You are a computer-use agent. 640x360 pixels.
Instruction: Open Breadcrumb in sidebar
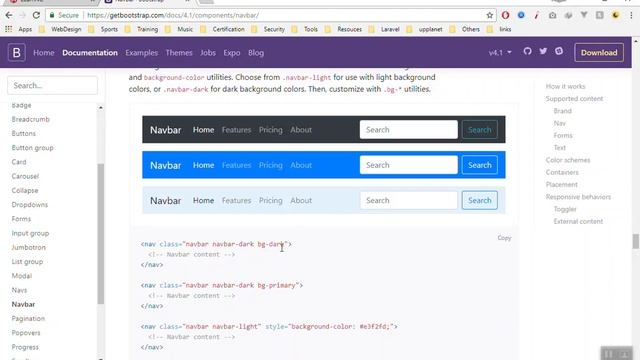point(31,119)
